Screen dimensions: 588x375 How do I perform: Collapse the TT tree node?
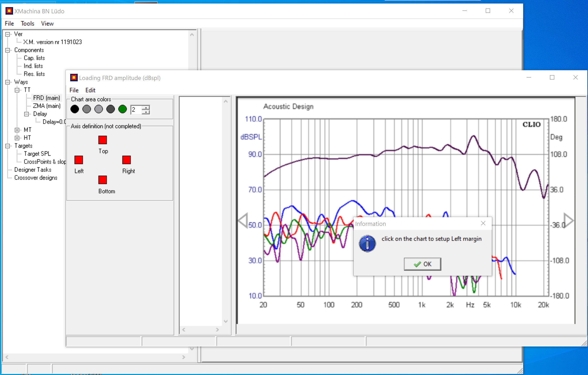click(17, 90)
